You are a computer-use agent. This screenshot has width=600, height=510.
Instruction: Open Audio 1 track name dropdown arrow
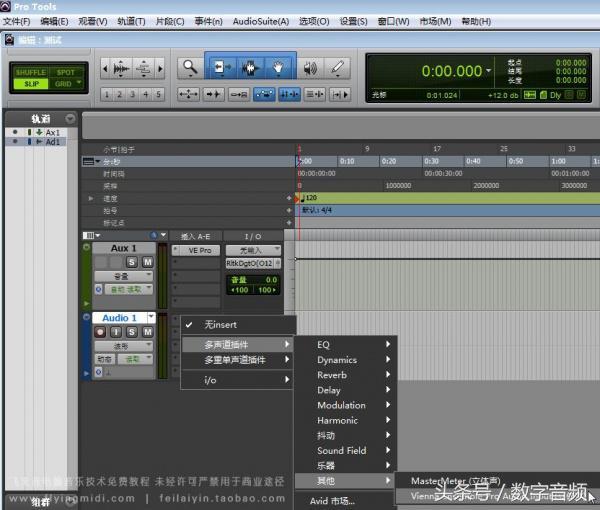(x=150, y=318)
